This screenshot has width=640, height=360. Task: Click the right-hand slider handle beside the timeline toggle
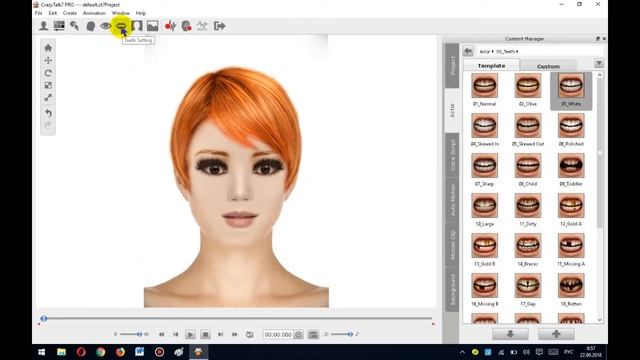click(350, 334)
